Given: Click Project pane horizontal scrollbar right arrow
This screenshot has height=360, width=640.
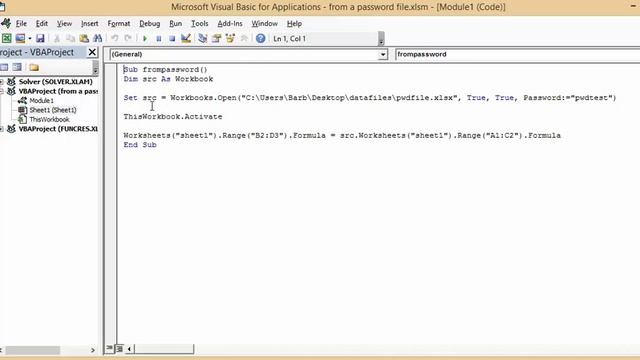Looking at the screenshot, I should click(x=93, y=350).
